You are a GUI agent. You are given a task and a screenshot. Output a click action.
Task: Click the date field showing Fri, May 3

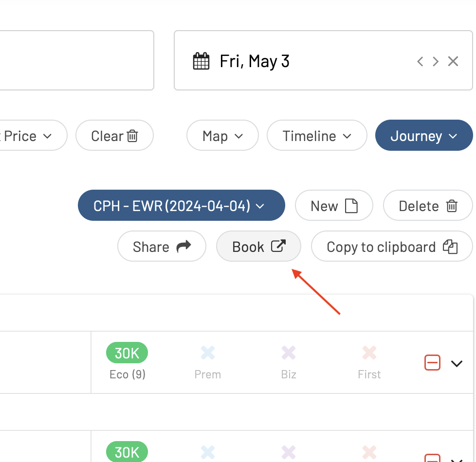coord(323,60)
